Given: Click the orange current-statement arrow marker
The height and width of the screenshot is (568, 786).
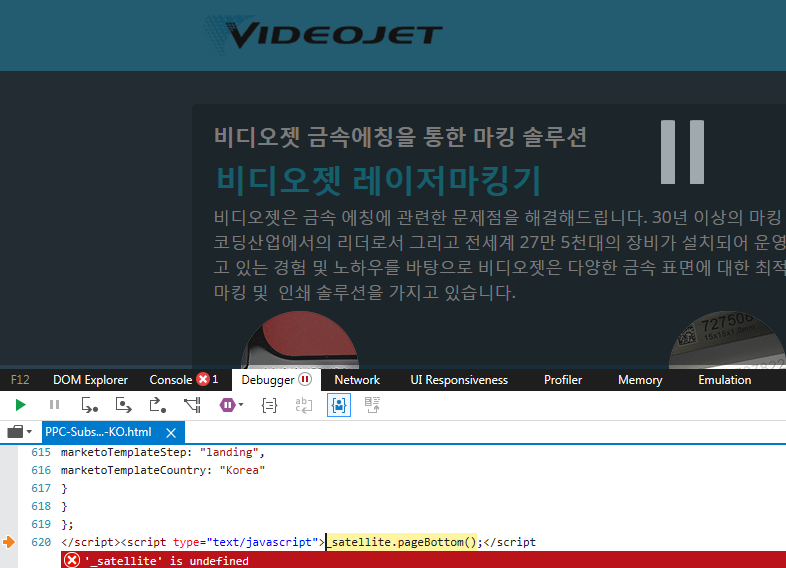Looking at the screenshot, I should click(9, 542).
